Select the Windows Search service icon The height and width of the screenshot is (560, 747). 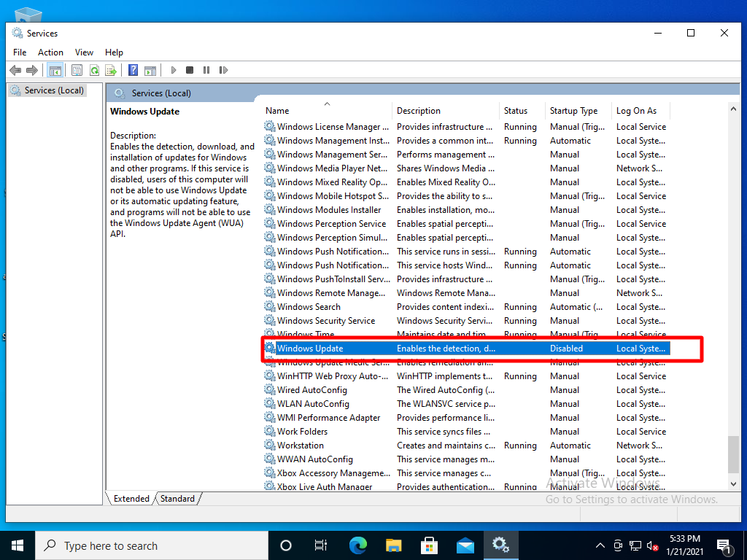[270, 306]
